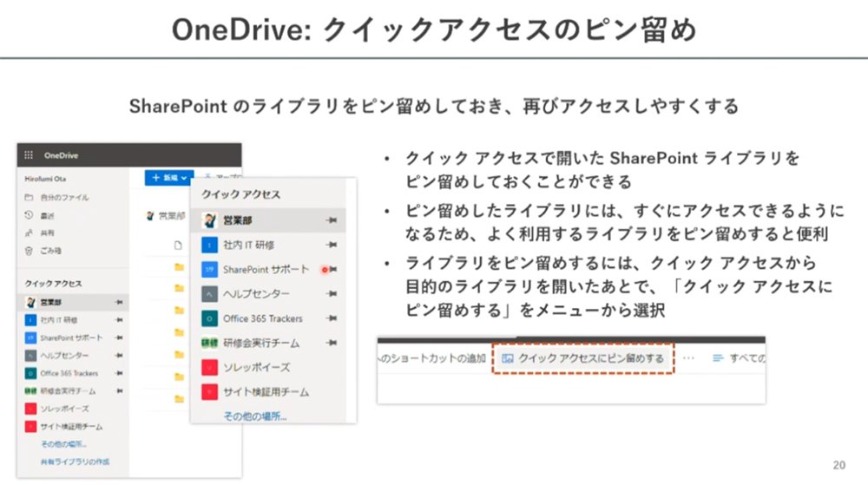Open ヘルプセンター in the popup
This screenshot has height=485, width=868.
[x=256, y=293]
